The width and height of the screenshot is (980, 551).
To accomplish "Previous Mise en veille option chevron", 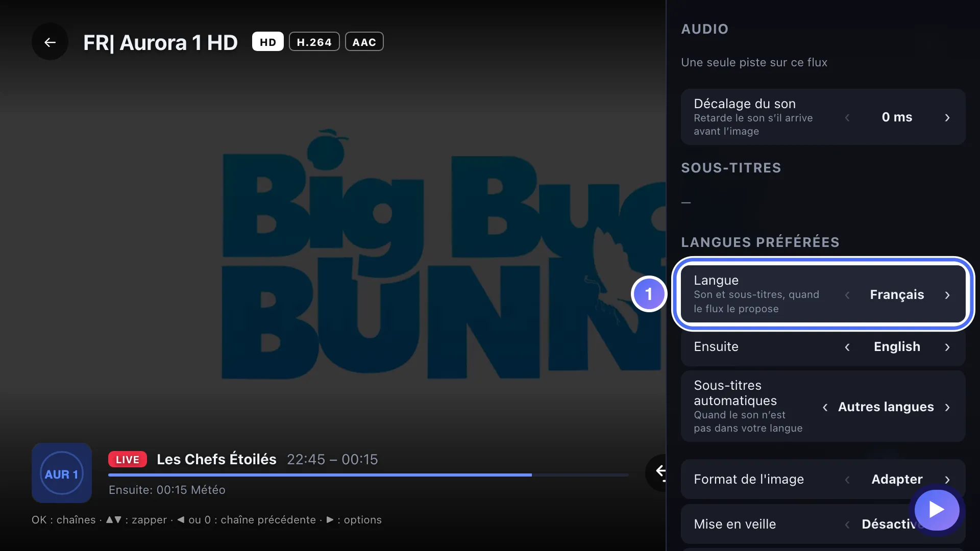I will (847, 524).
